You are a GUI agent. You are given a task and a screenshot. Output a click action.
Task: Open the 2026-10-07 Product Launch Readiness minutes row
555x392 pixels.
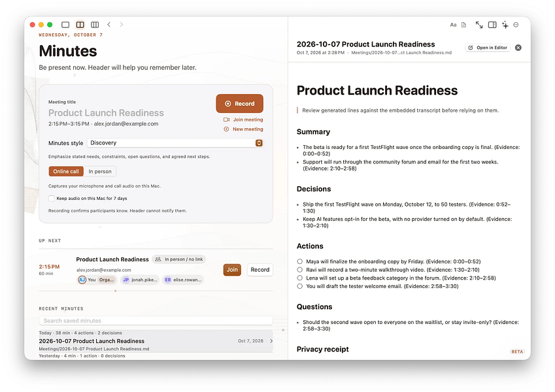[x=156, y=341]
